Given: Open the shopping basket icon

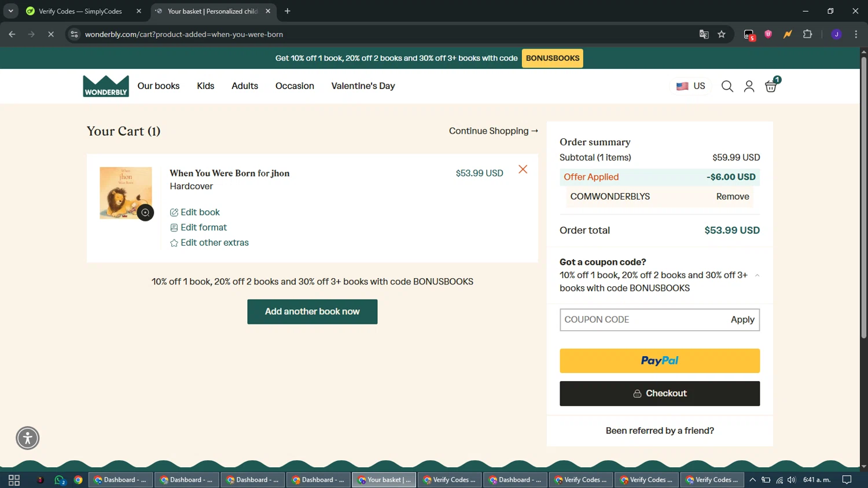Looking at the screenshot, I should (x=771, y=86).
